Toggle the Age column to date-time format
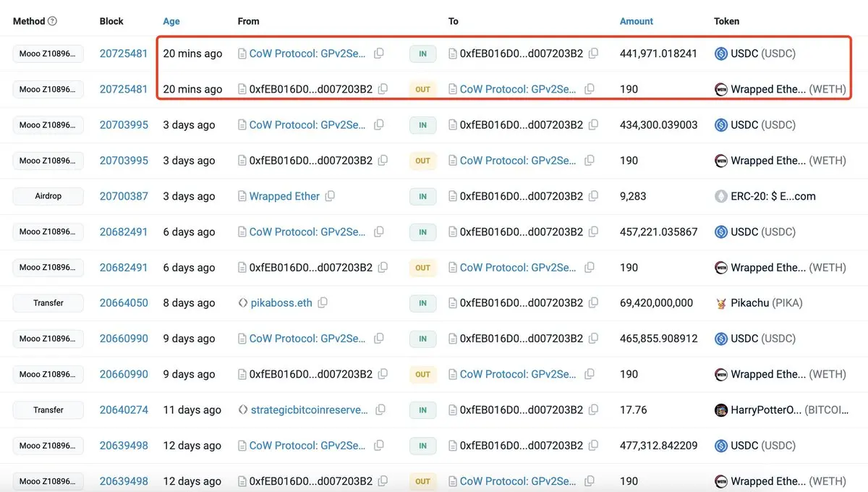The height and width of the screenshot is (492, 868). click(x=171, y=21)
